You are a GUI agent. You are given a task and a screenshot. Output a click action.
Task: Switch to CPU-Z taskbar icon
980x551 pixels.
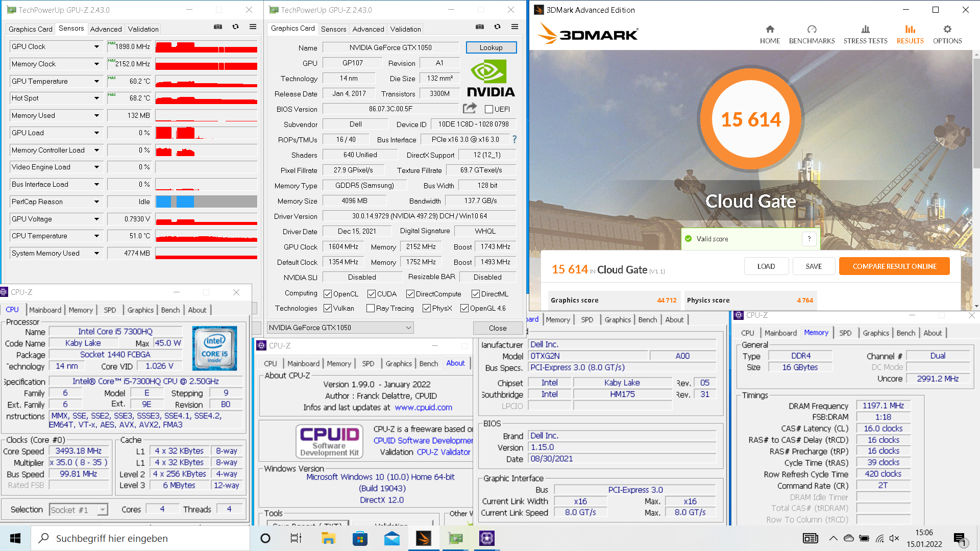tap(487, 538)
